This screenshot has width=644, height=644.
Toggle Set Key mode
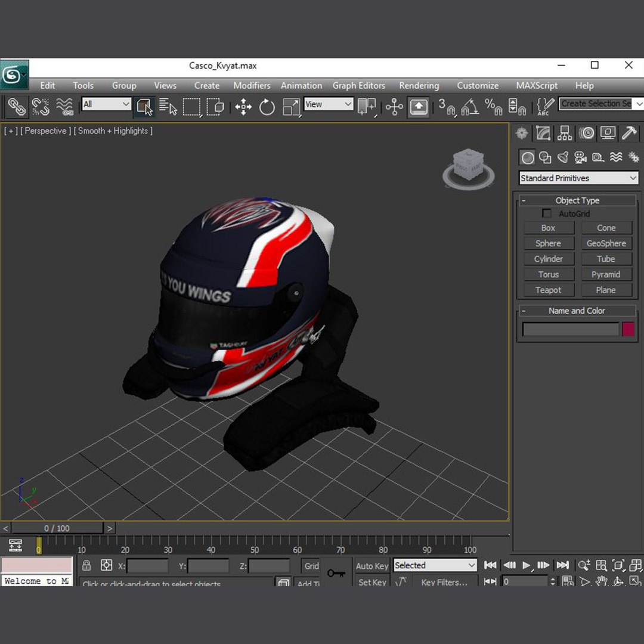tap(371, 581)
